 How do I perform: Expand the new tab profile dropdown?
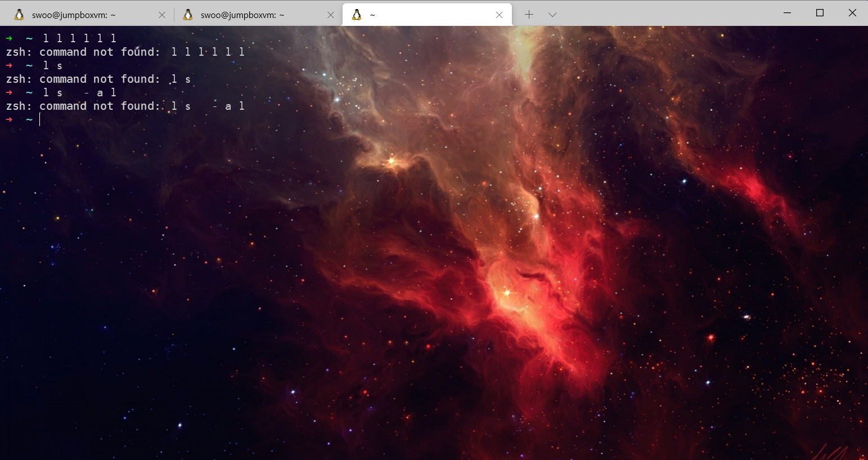pyautogui.click(x=552, y=15)
